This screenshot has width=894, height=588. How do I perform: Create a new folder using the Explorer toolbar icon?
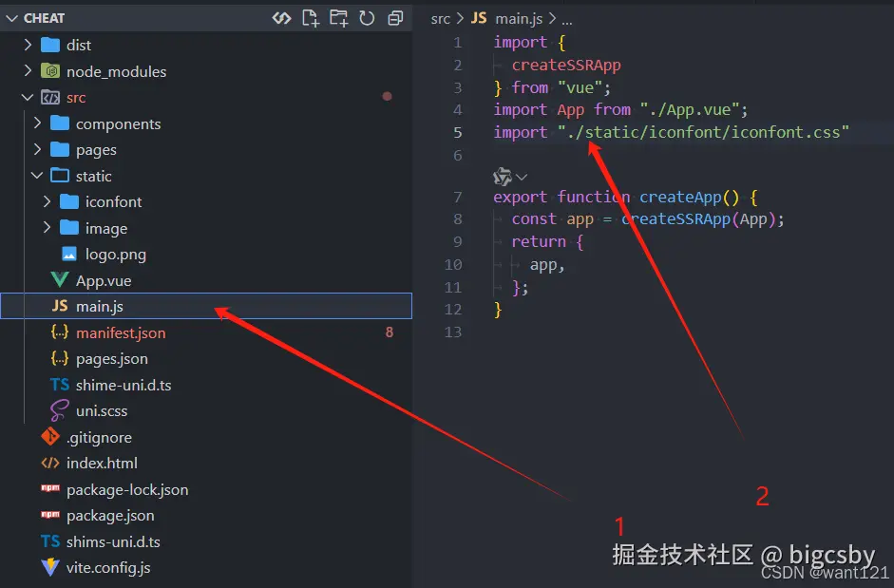(x=338, y=17)
